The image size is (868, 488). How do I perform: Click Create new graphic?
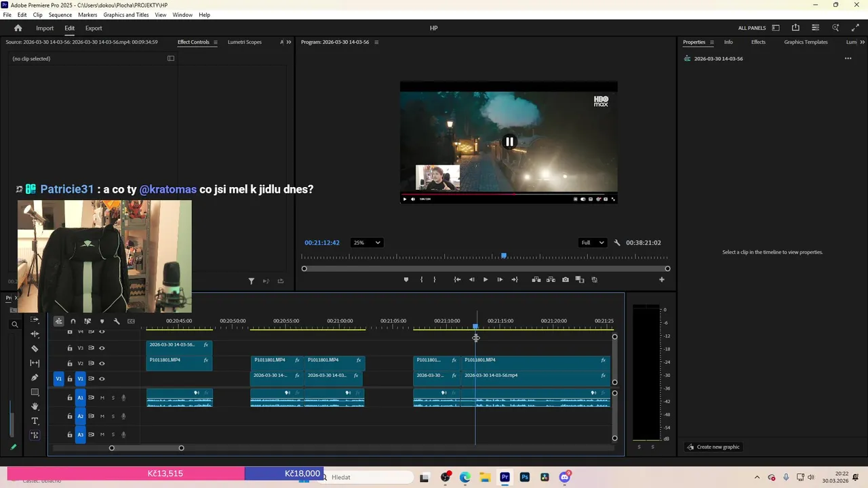713,447
